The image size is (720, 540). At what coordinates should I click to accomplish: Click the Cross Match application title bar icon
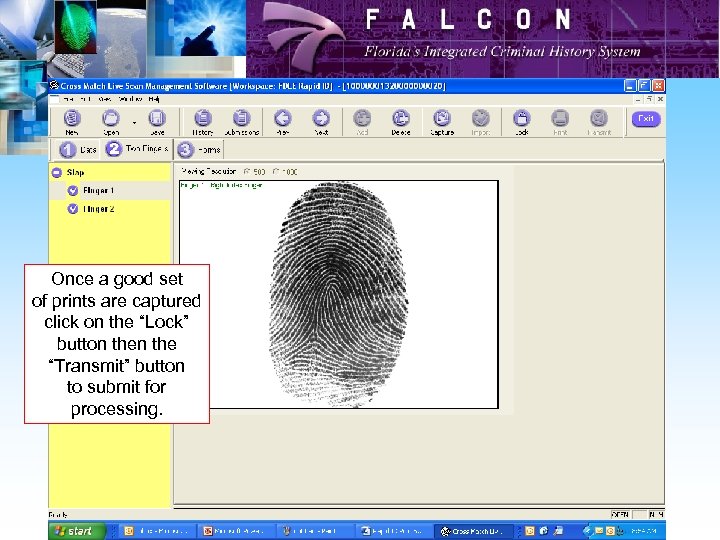[x=54, y=85]
